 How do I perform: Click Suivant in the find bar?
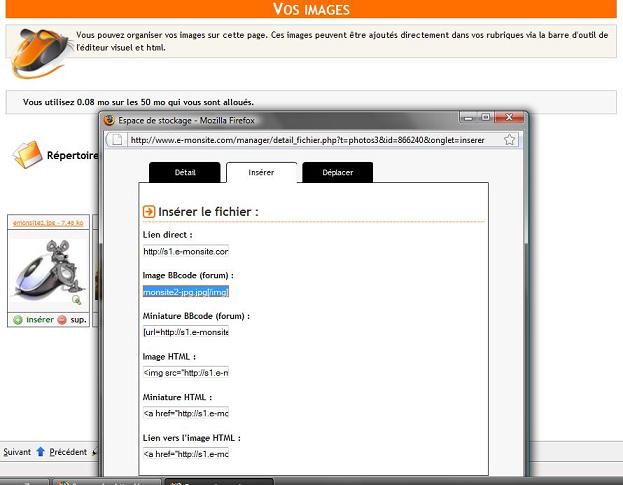tap(17, 452)
